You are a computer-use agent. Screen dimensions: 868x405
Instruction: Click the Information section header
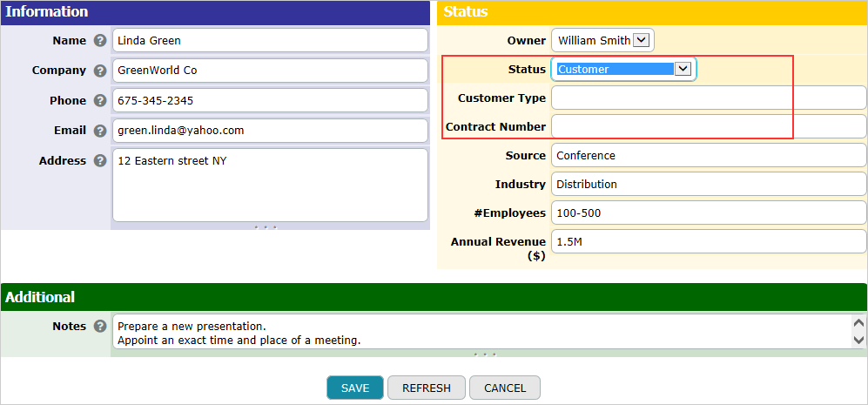(215, 12)
